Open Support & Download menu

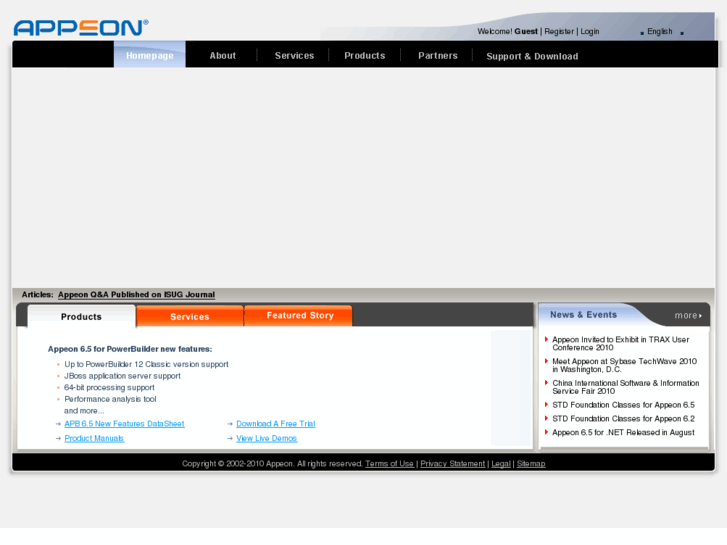pyautogui.click(x=532, y=56)
